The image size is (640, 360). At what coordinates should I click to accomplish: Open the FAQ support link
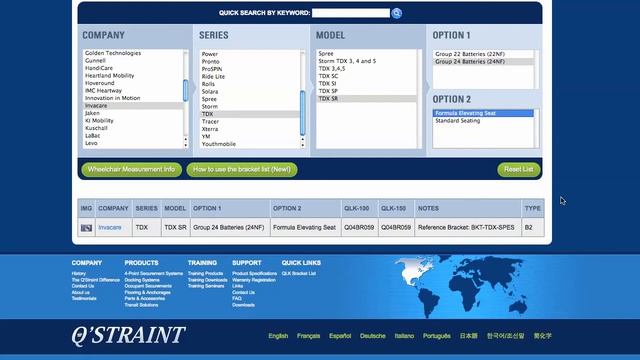point(237,298)
